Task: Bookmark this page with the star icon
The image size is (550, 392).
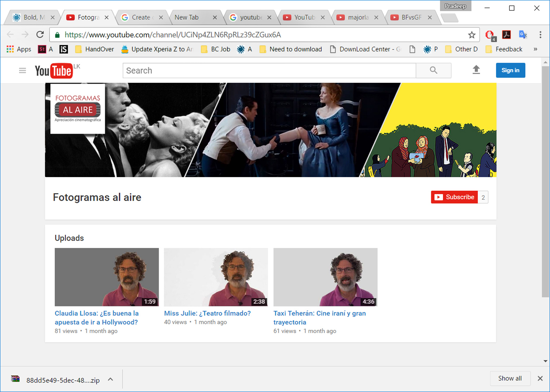Action: pos(472,35)
